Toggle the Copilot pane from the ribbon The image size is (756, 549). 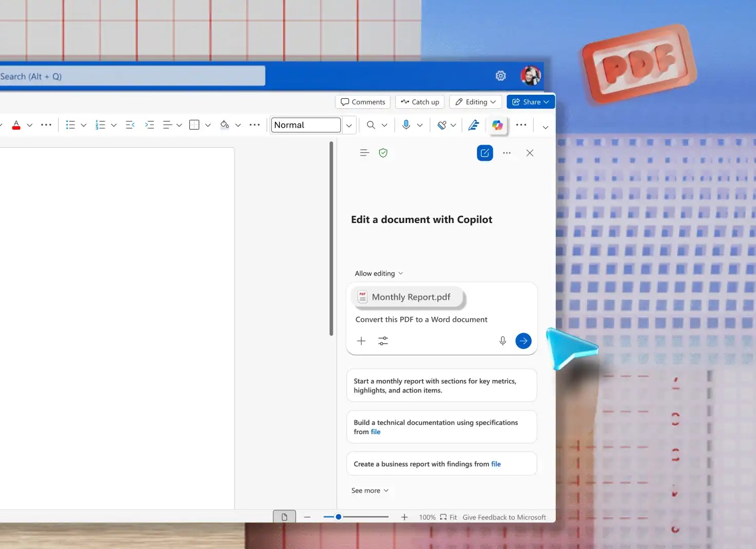point(497,125)
